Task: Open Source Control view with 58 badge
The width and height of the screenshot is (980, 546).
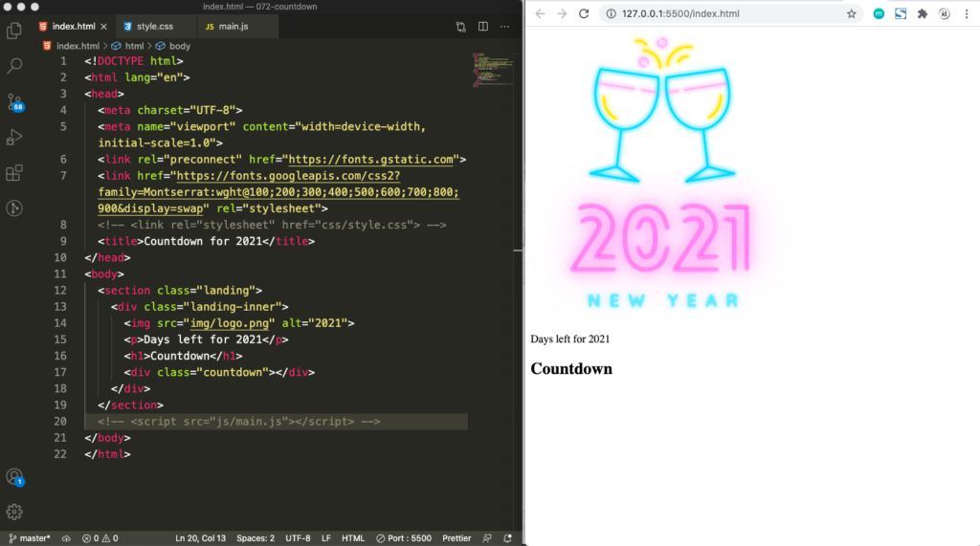Action: (14, 101)
